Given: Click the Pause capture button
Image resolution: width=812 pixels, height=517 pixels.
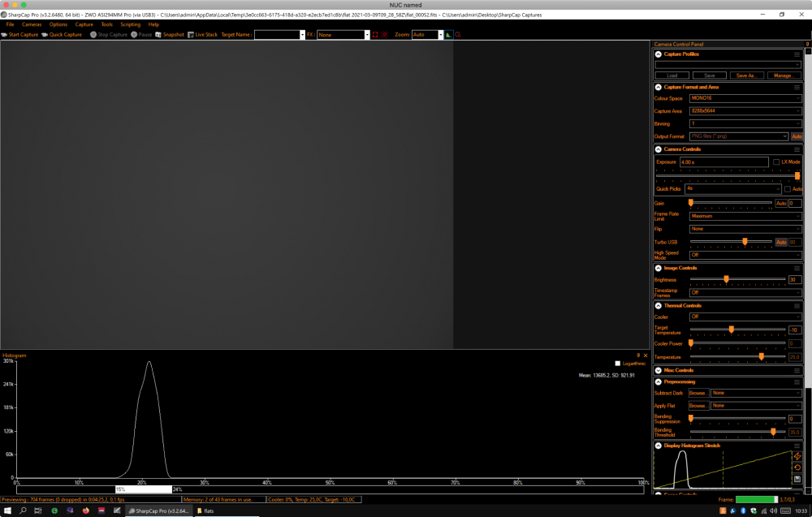Looking at the screenshot, I should click(x=141, y=35).
